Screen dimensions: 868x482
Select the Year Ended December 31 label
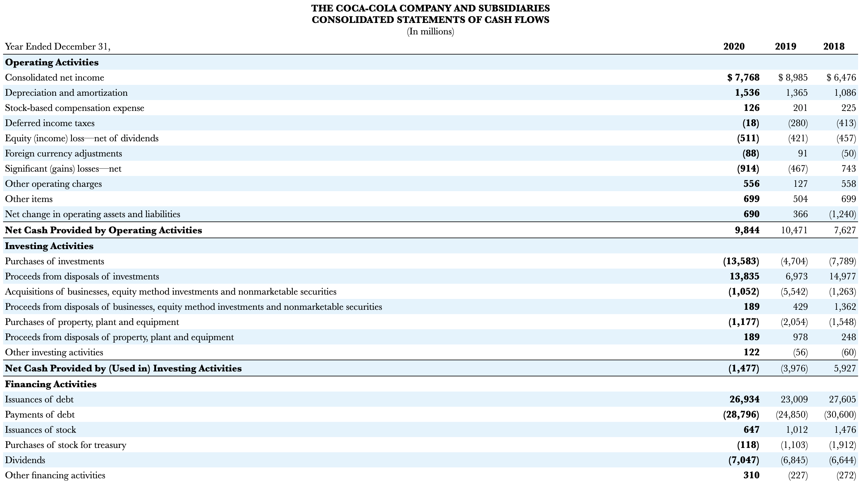pos(58,47)
